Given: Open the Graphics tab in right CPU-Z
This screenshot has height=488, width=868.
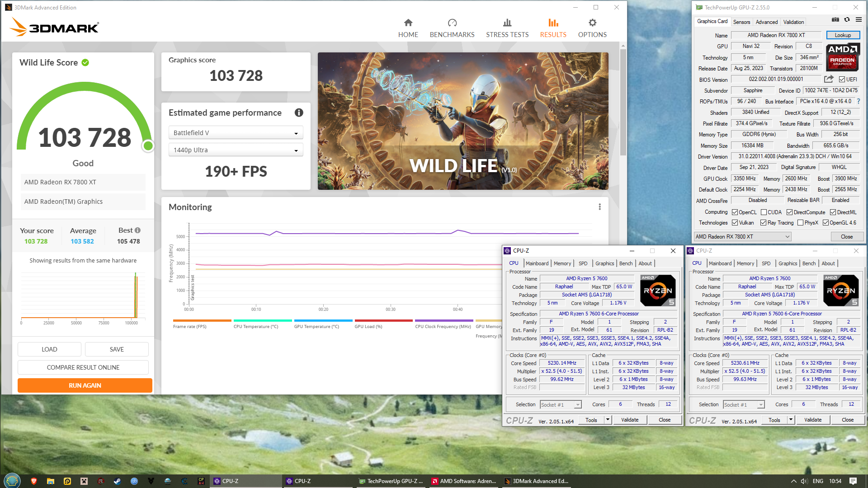Looking at the screenshot, I should pyautogui.click(x=788, y=263).
